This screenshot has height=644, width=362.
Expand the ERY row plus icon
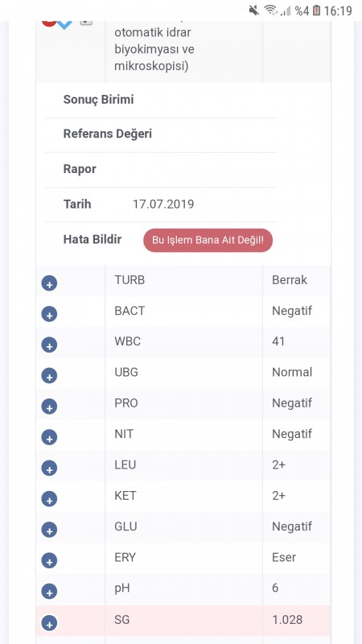point(49,560)
